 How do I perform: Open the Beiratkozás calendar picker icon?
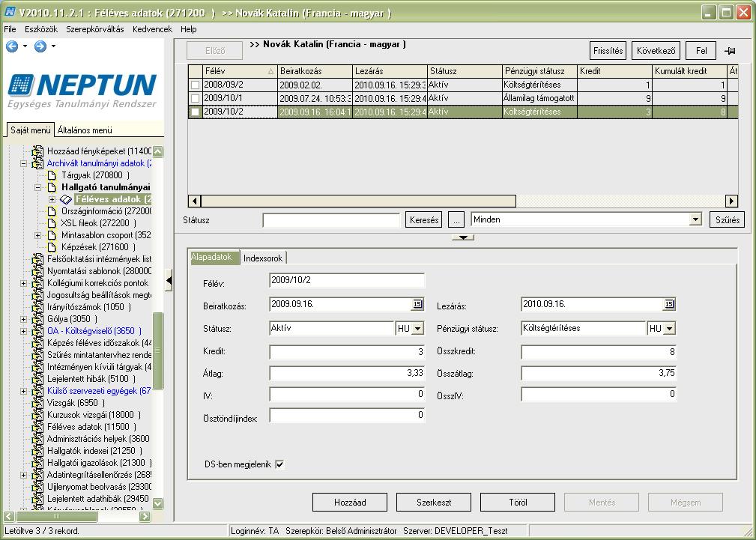click(x=417, y=304)
